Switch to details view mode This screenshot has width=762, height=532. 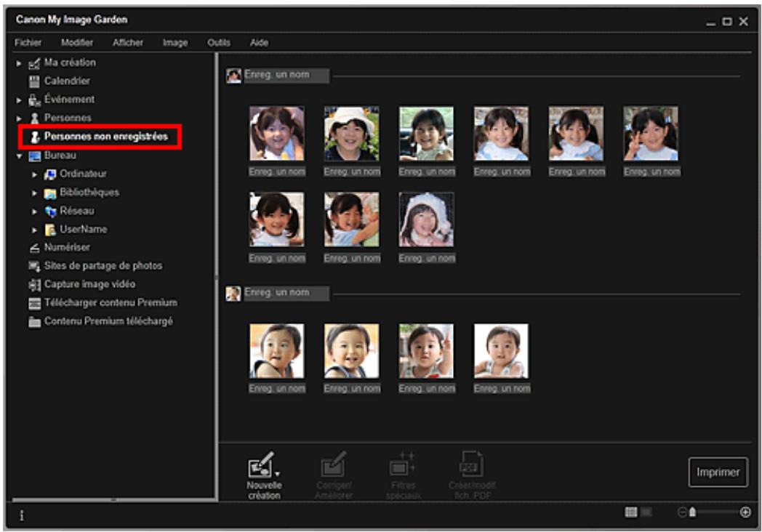click(646, 511)
